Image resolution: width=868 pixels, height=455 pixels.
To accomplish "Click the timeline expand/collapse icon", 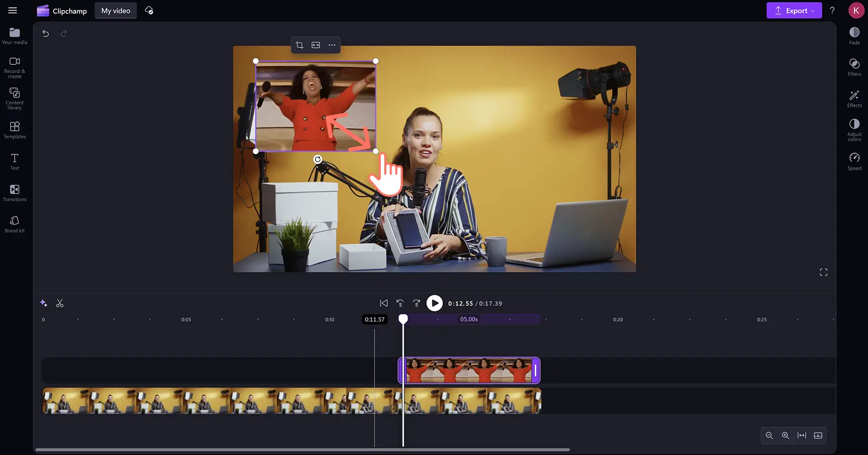I will click(x=818, y=435).
